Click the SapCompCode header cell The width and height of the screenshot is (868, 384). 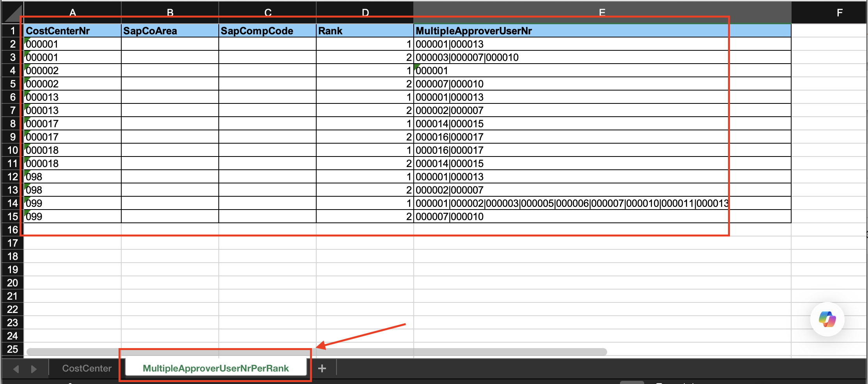pos(267,31)
